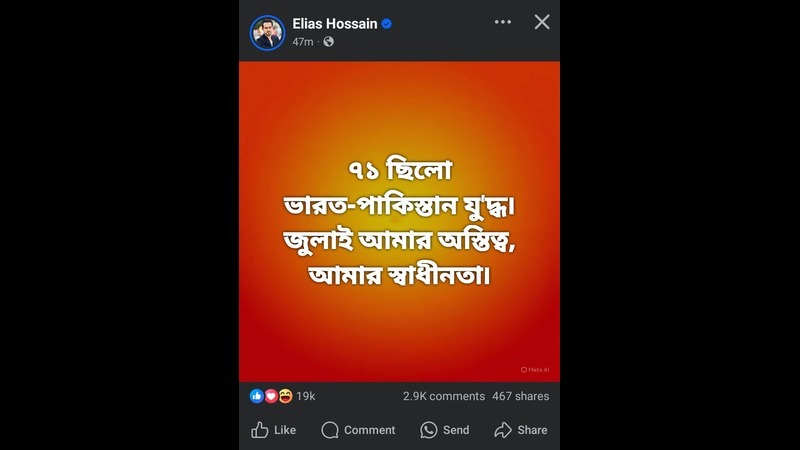800x450 pixels.
Task: Click the globe public privacy icon
Action: [329, 42]
